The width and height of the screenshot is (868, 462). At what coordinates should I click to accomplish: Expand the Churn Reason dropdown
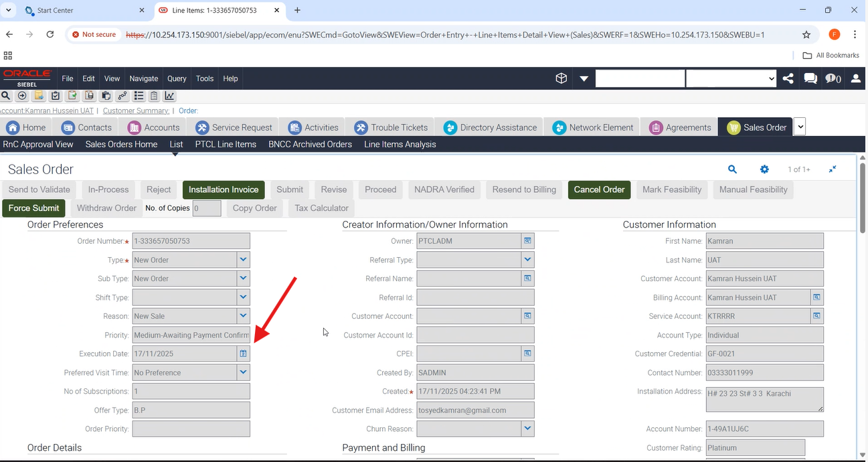coord(527,429)
